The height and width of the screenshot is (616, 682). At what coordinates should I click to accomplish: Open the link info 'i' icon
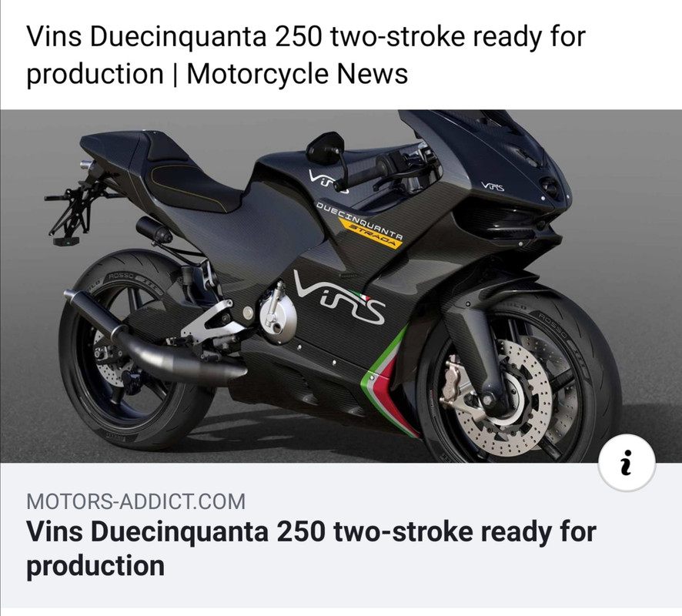coord(627,463)
